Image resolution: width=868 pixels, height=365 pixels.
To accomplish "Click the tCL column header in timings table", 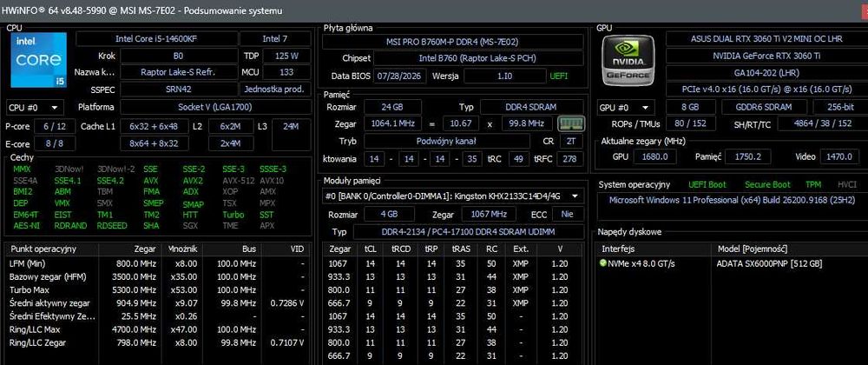I will click(x=371, y=249).
